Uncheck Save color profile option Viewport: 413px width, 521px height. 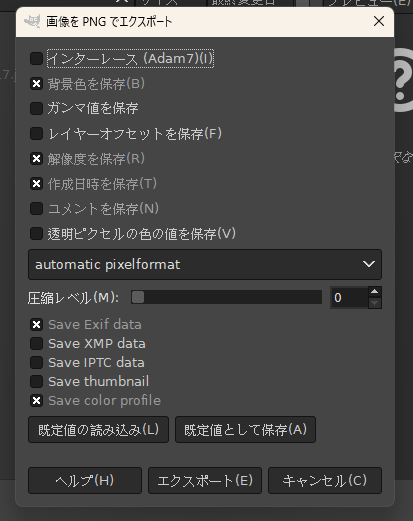pyautogui.click(x=36, y=401)
